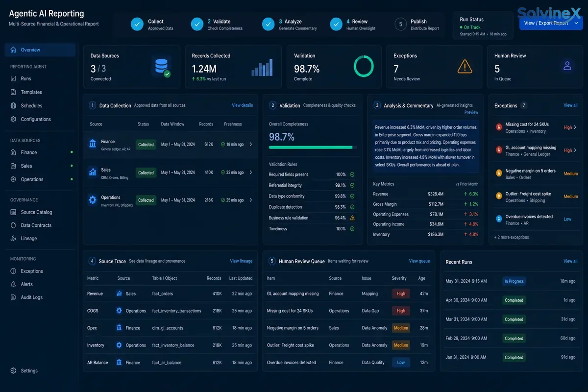588x392 pixels.
Task: Select the Publish step number 5
Action: [401, 24]
